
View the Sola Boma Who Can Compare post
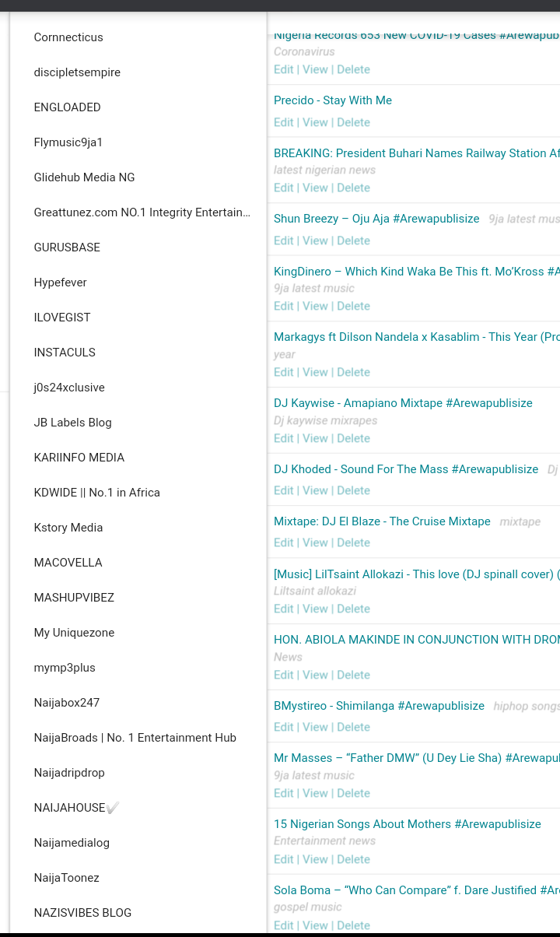[315, 925]
